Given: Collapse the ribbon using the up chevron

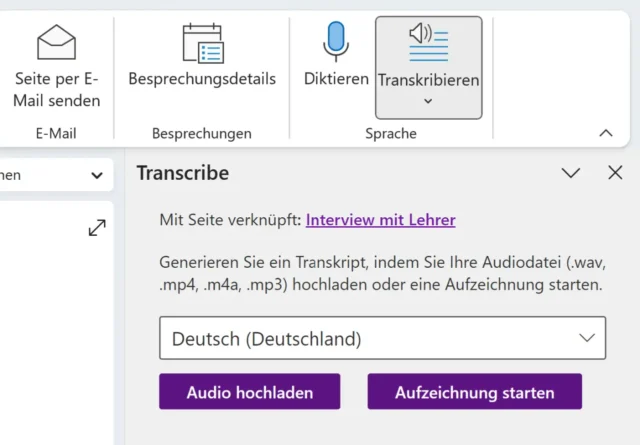Looking at the screenshot, I should pyautogui.click(x=605, y=133).
